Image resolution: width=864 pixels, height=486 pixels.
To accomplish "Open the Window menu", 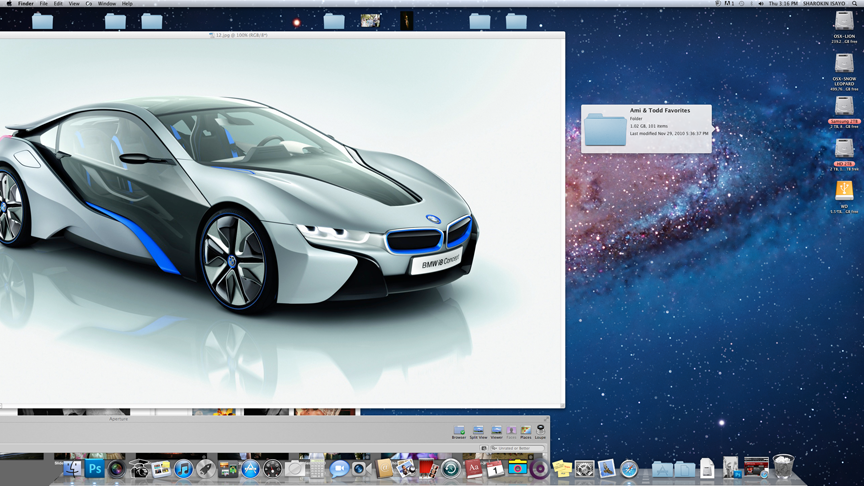I will click(107, 3).
